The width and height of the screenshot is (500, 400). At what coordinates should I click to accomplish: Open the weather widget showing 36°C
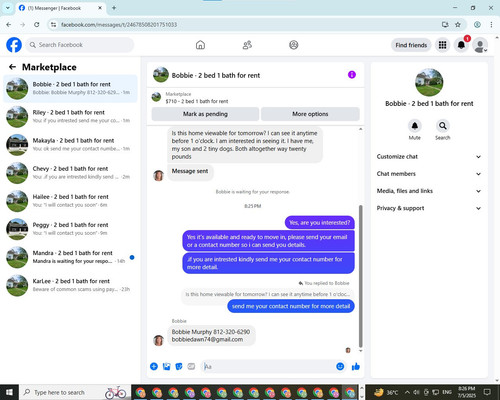click(386, 392)
